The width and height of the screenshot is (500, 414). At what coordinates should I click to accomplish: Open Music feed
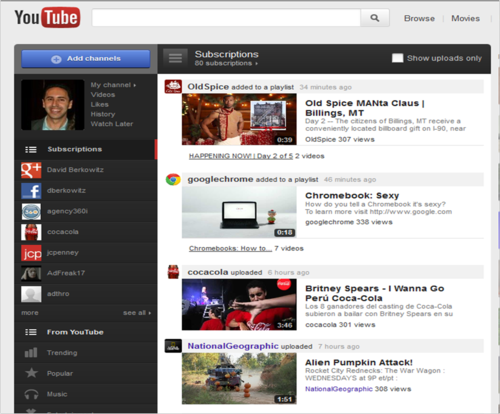pyautogui.click(x=57, y=394)
